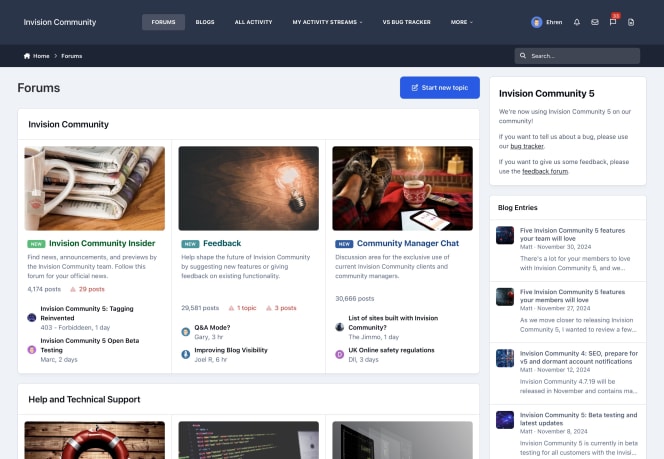Image resolution: width=664 pixels, height=459 pixels.
Task: Click the avatar beside Tagging Reinvented topic
Action: (x=32, y=318)
